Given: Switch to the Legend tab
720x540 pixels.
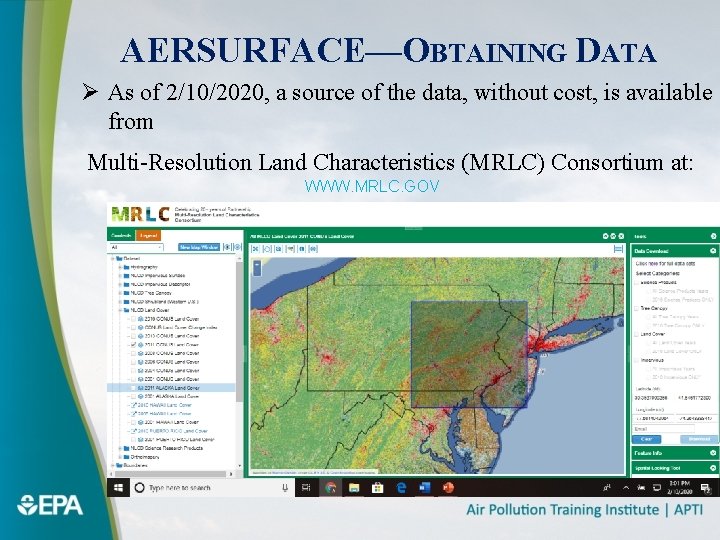Looking at the screenshot, I should click(x=148, y=236).
